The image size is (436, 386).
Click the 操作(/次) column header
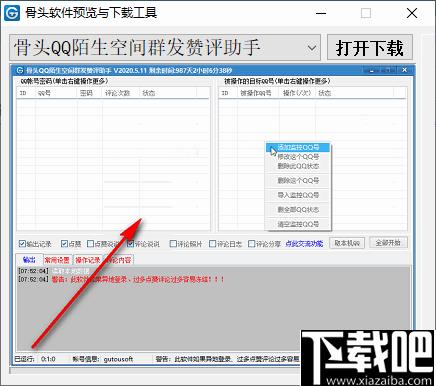[297, 93]
